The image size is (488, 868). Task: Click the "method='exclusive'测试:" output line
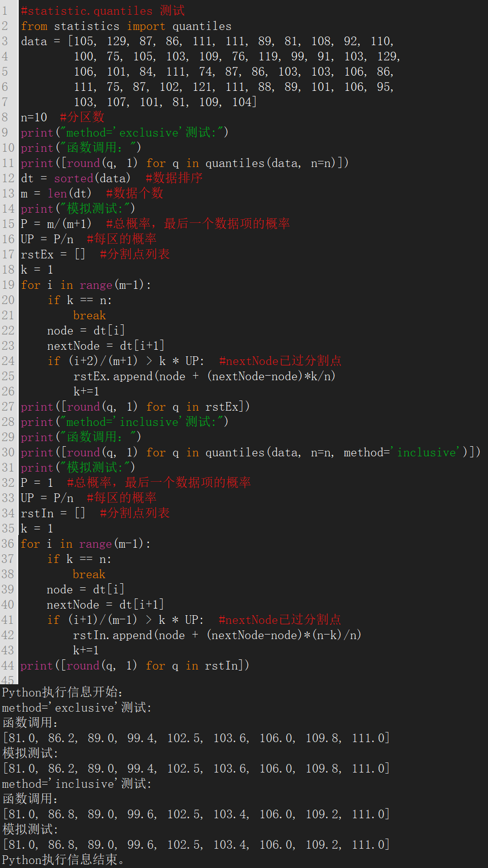click(77, 708)
